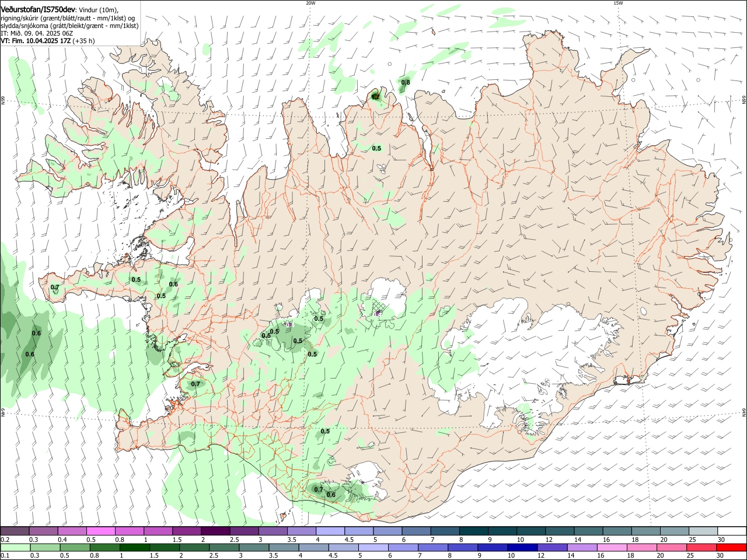Click the dark teal swatch between 8 and 9 in upper colorbar
Screen dimensions: 747x560
tap(473, 531)
